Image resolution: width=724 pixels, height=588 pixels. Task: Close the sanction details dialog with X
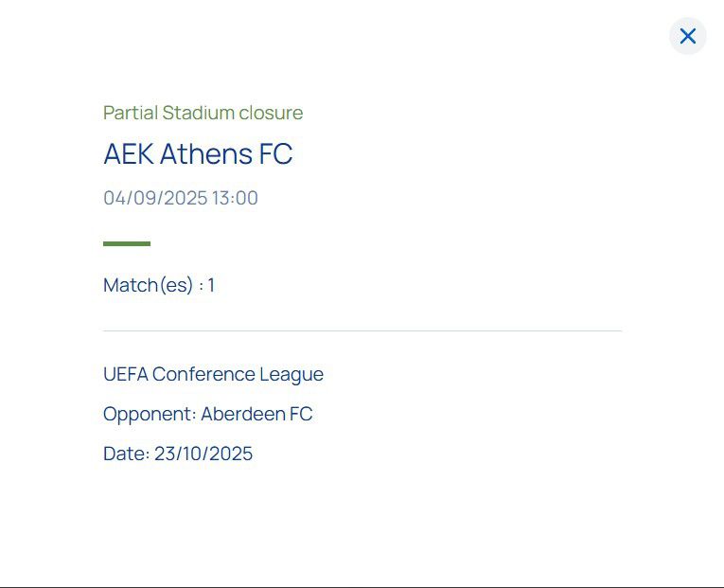(x=687, y=36)
